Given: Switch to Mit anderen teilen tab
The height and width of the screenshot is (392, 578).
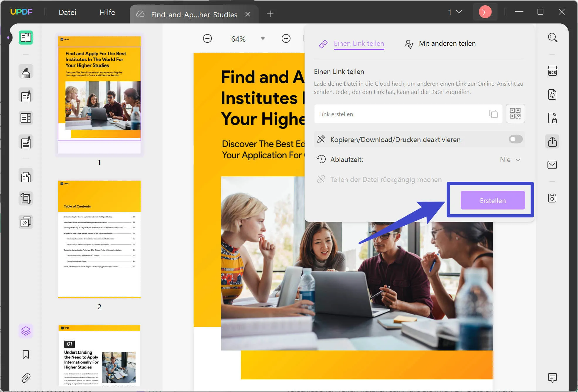Looking at the screenshot, I should (439, 43).
